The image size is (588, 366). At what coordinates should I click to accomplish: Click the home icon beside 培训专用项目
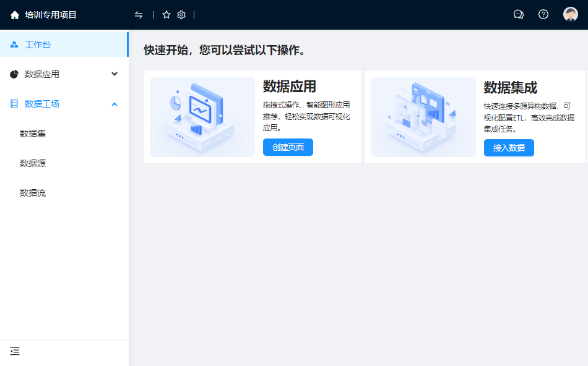coord(15,15)
